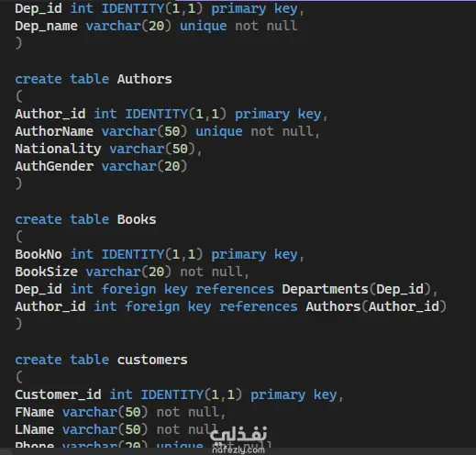
Task: Click 'create' keyword above Authors table
Action: 39,79
